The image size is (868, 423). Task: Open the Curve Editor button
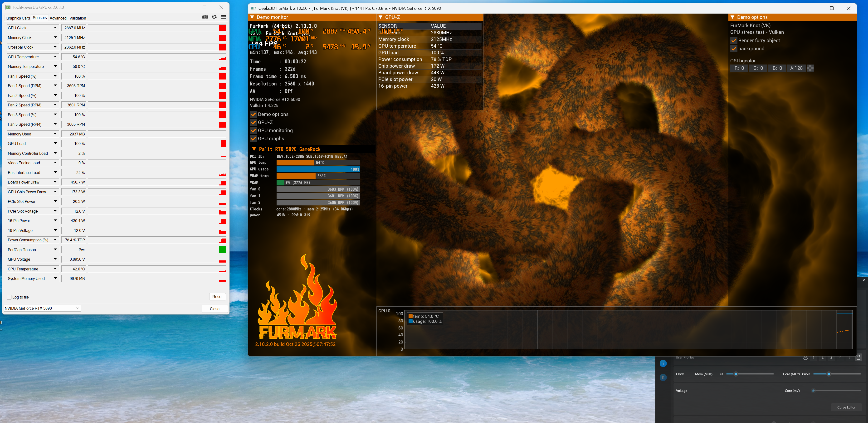[x=846, y=407]
